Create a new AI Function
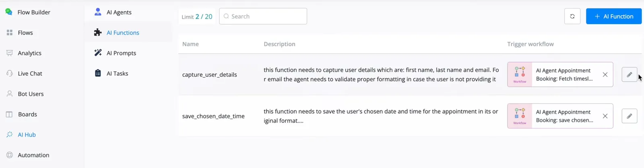 (x=614, y=17)
